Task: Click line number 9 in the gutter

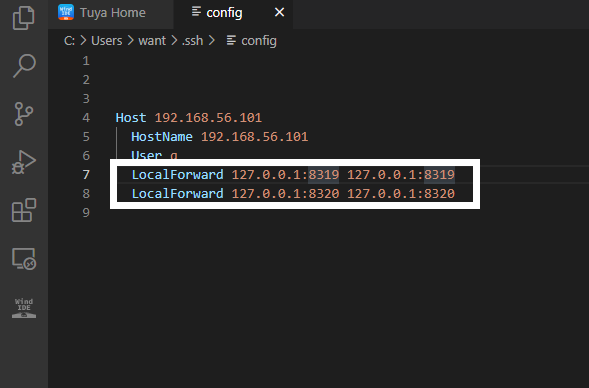Action: pos(86,212)
